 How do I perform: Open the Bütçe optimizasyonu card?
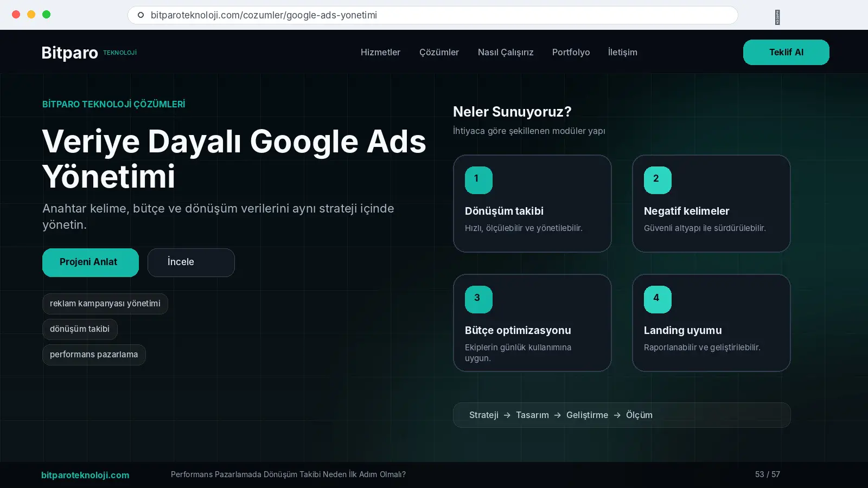click(x=532, y=323)
